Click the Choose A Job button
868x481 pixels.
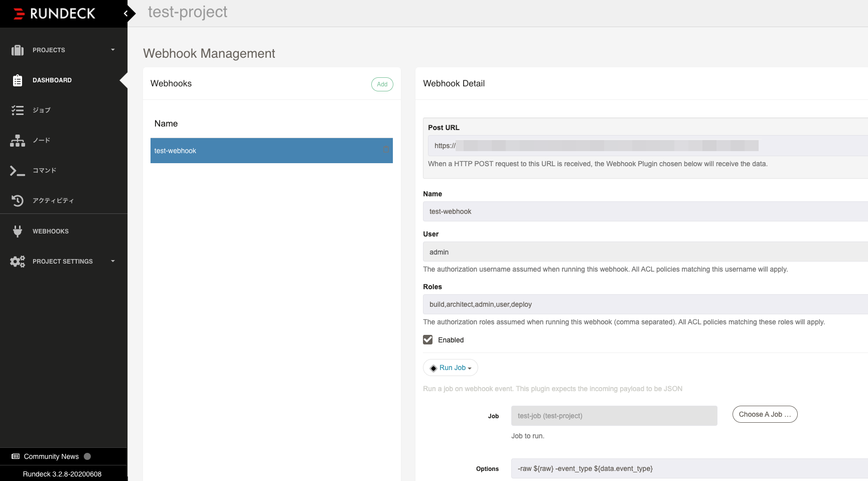[x=765, y=414]
